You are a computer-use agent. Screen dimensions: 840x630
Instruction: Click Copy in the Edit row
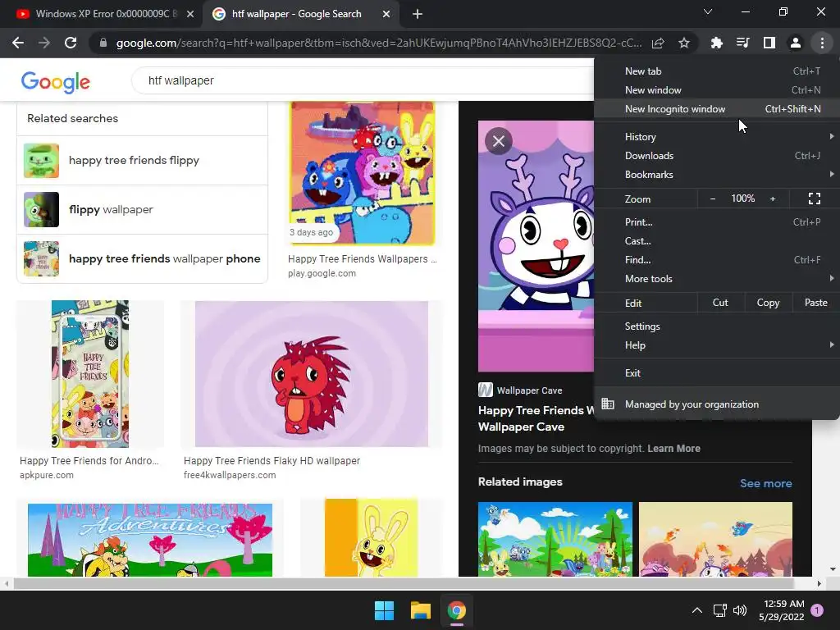(x=768, y=303)
